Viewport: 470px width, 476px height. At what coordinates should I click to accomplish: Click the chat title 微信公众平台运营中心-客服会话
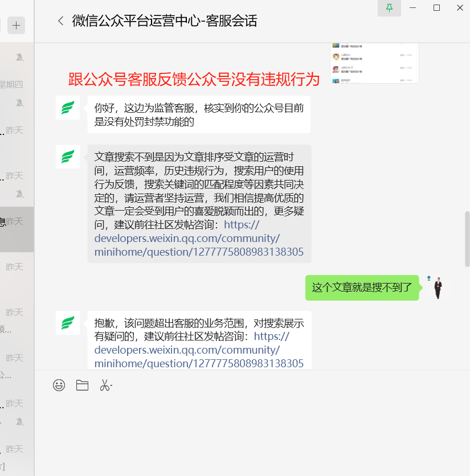[x=165, y=21]
